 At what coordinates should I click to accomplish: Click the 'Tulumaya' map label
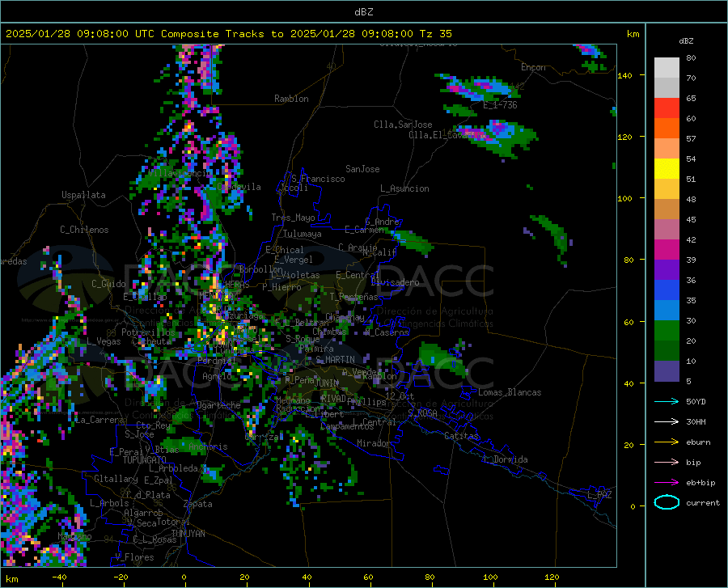coord(302,234)
